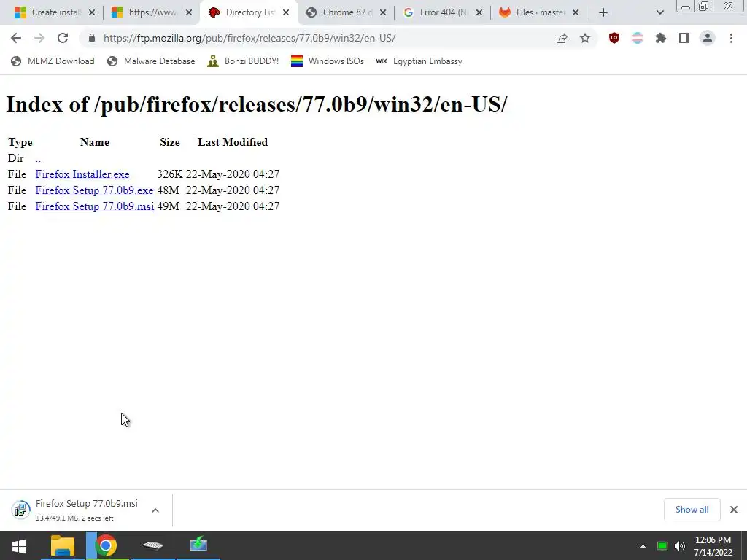Click the Chrome taskbar icon
The width and height of the screenshot is (747, 560).
click(106, 545)
